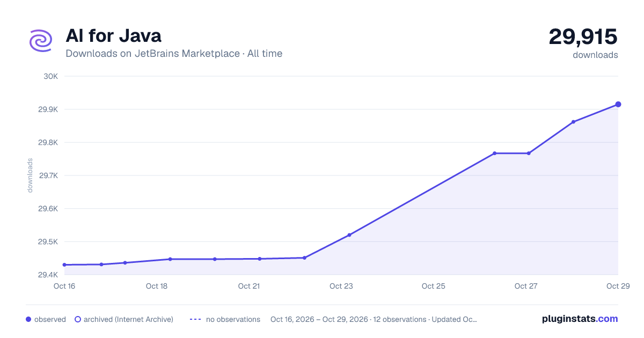Click the 'downloads' label under the total
The width and height of the screenshot is (644, 338).
point(595,55)
